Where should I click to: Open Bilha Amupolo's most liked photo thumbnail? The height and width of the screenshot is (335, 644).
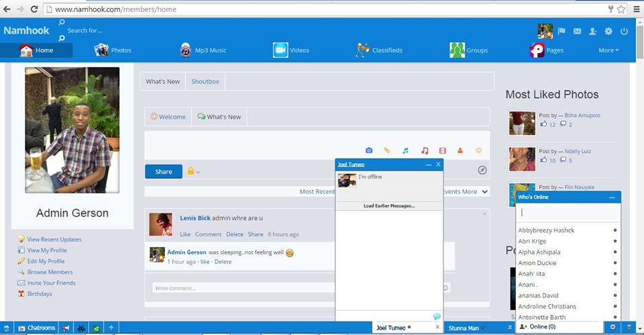[x=522, y=123]
